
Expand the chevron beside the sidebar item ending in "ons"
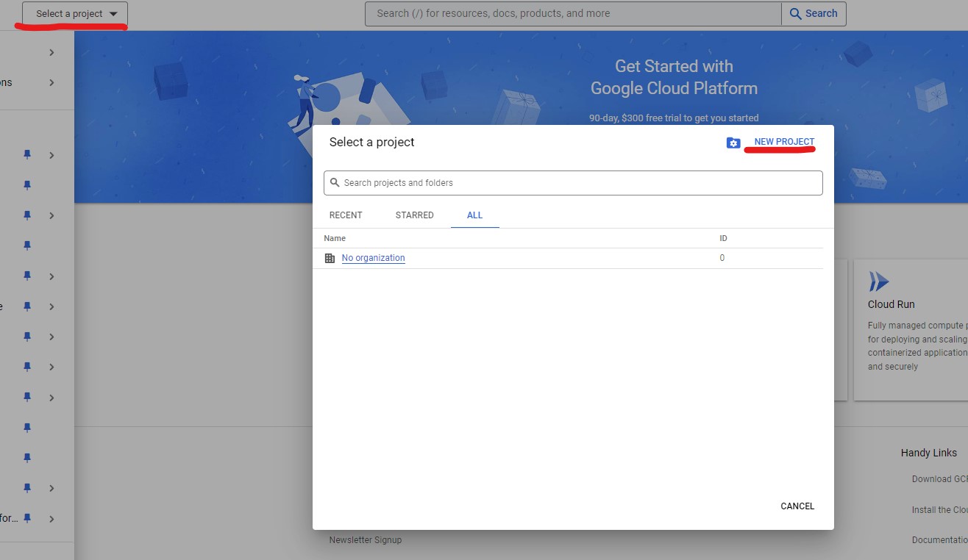coord(51,82)
